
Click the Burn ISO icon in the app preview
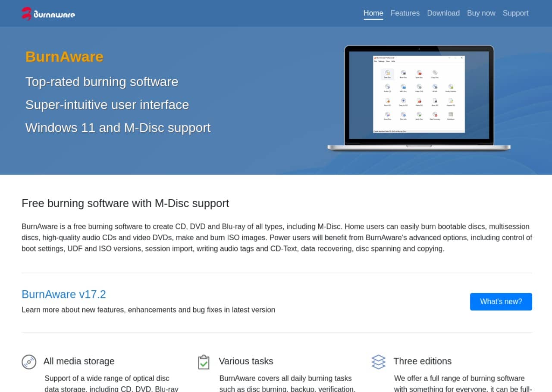tap(387, 101)
